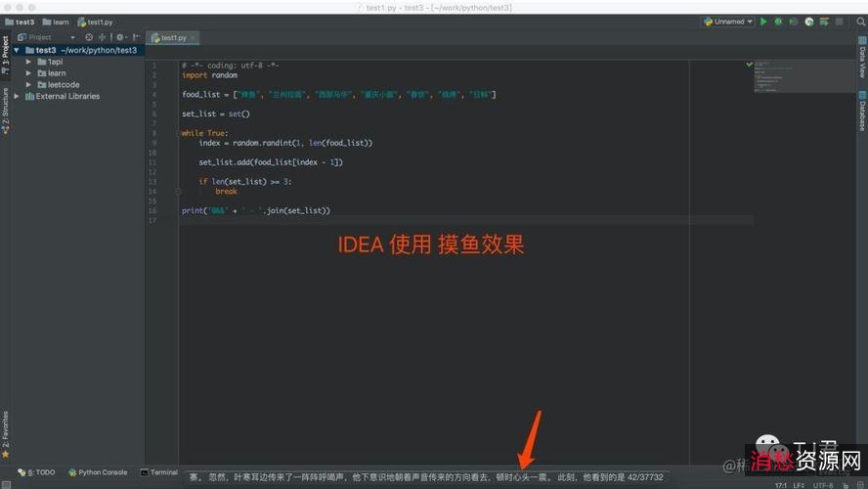868x489 pixels.
Task: Click the grey Stop square icon
Action: click(x=840, y=22)
